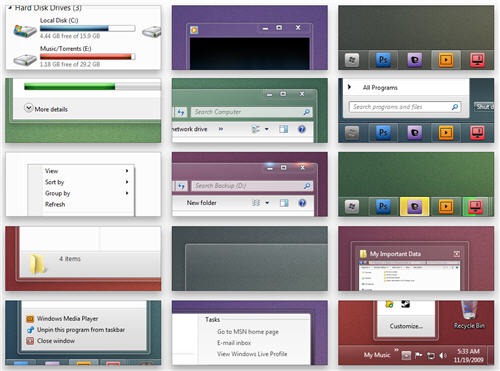Image resolution: width=500 pixels, height=371 pixels.
Task: Launch Photoshop from the blue taskbar
Action: pyautogui.click(x=383, y=133)
